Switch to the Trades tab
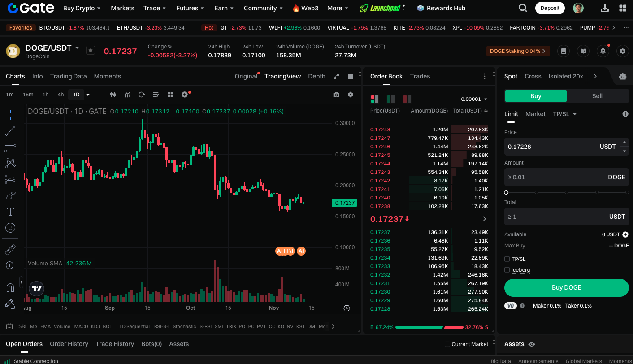The width and height of the screenshot is (633, 364). pyautogui.click(x=420, y=76)
